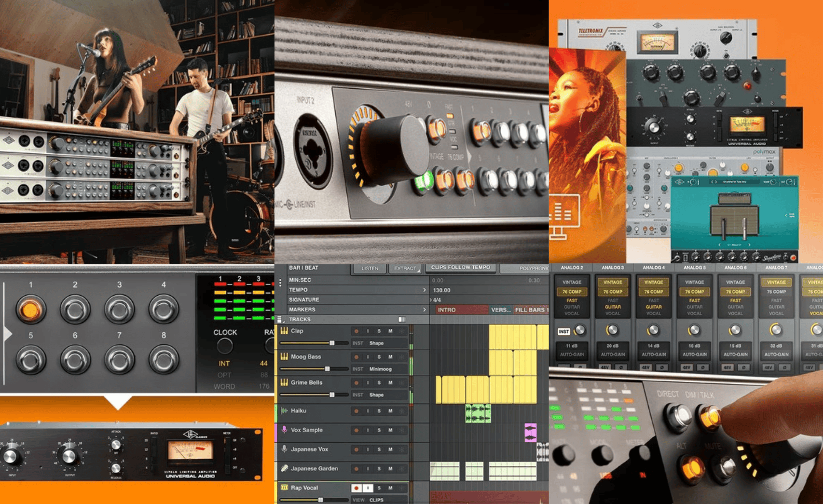
Task: Click the Clap track piano-keys icon
Action: coord(284,331)
